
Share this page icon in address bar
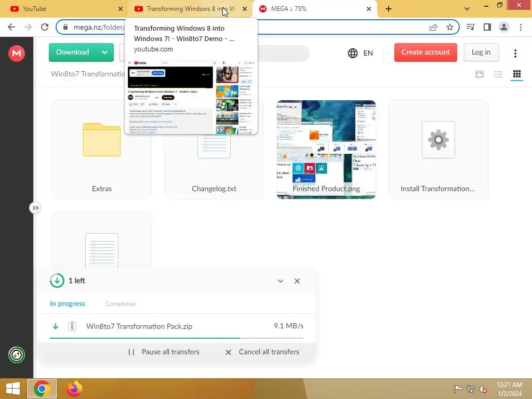click(x=433, y=27)
